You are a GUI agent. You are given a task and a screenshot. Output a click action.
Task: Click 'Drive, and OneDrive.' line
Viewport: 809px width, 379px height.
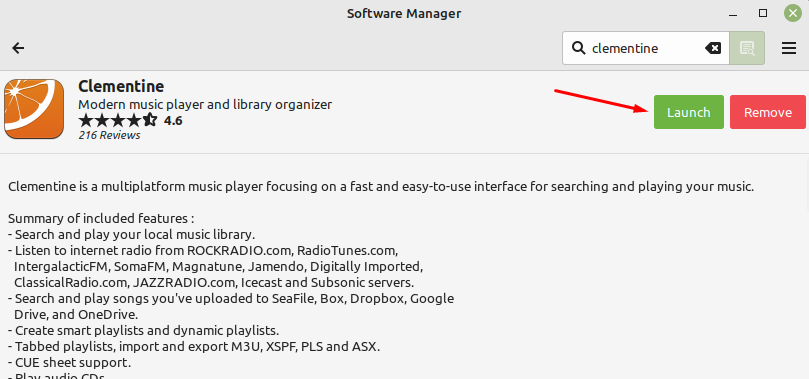pos(76,315)
